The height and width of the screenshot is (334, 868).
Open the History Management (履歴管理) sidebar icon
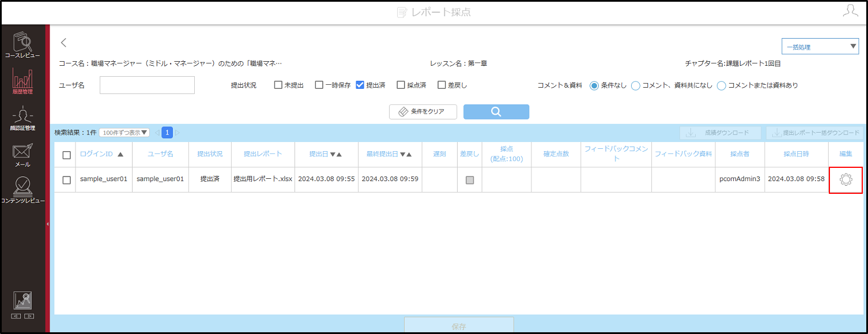click(x=22, y=81)
